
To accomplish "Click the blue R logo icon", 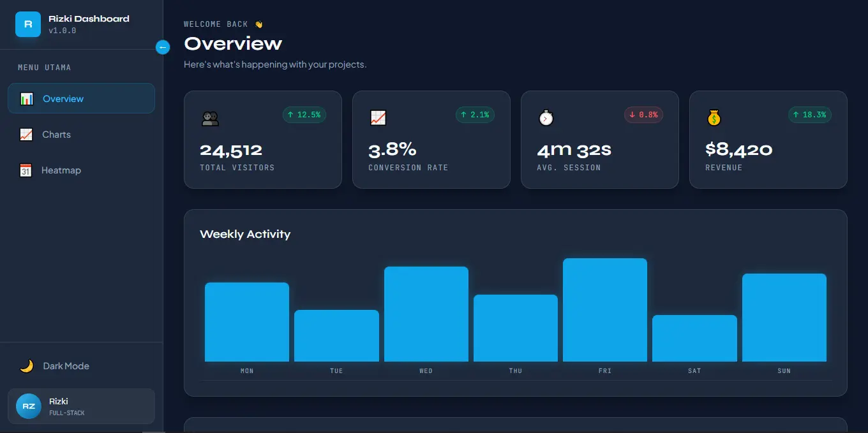I will click(x=28, y=24).
